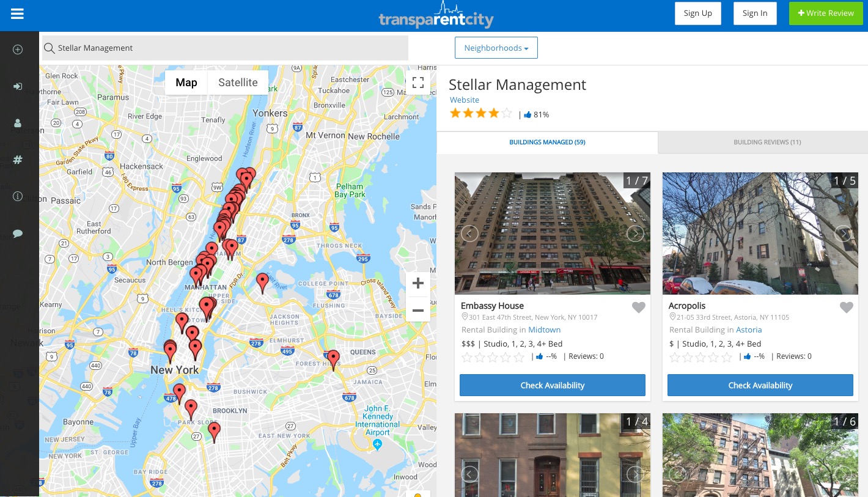Click the Sign In button
Screen dimensions: 868x497
coord(755,13)
